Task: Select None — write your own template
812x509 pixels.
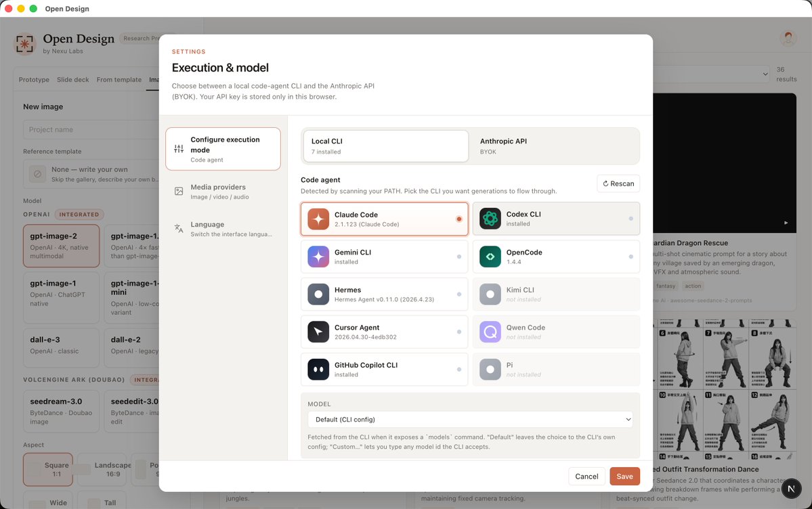Action: pos(91,174)
